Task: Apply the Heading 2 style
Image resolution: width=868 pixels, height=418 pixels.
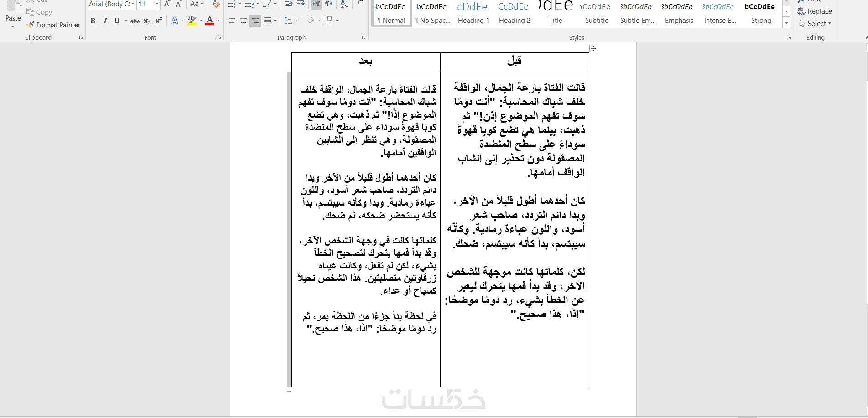Action: (x=515, y=13)
